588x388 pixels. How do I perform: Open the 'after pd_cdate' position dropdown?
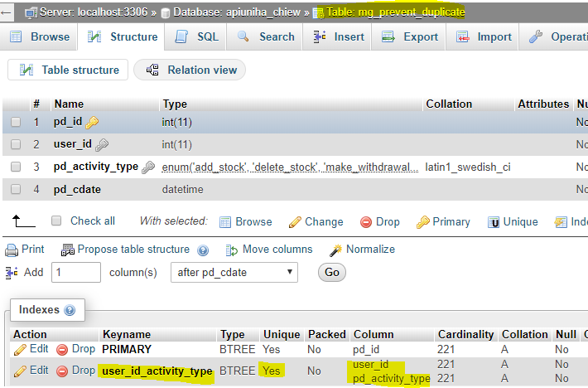pos(234,272)
